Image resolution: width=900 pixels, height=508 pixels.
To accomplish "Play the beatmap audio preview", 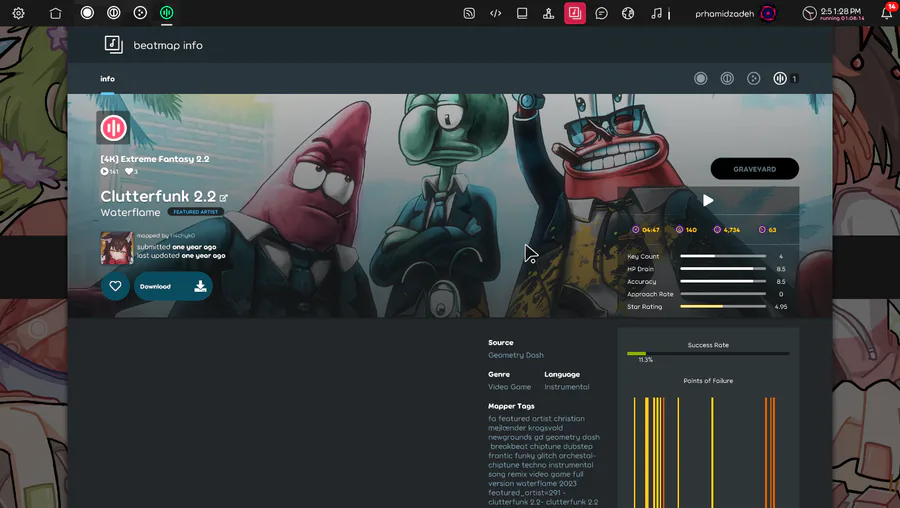I will tap(708, 200).
